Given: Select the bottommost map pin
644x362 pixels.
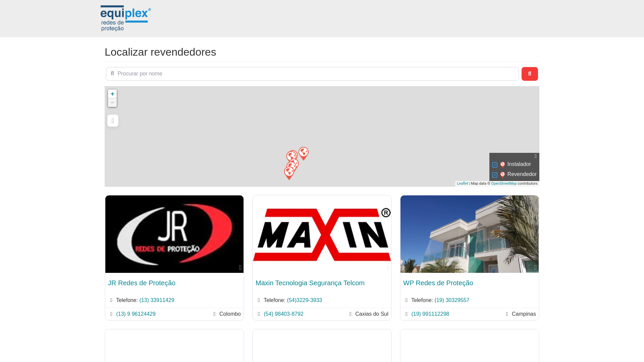Looking at the screenshot, I should coord(289,173).
